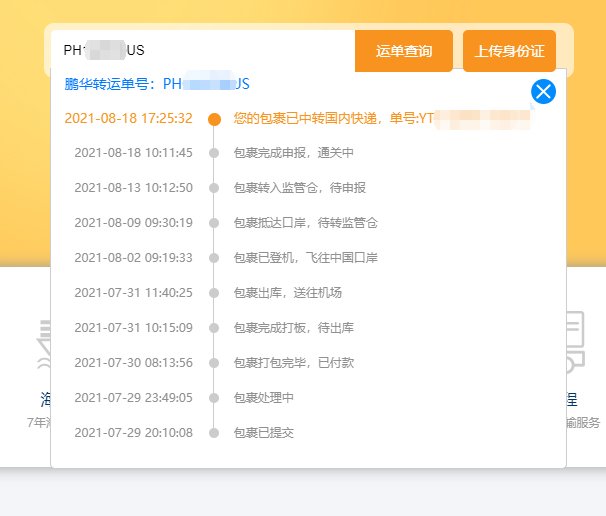Click the timeline dot for 包裹抵达口岸
The width and height of the screenshot is (606, 516).
[x=214, y=223]
